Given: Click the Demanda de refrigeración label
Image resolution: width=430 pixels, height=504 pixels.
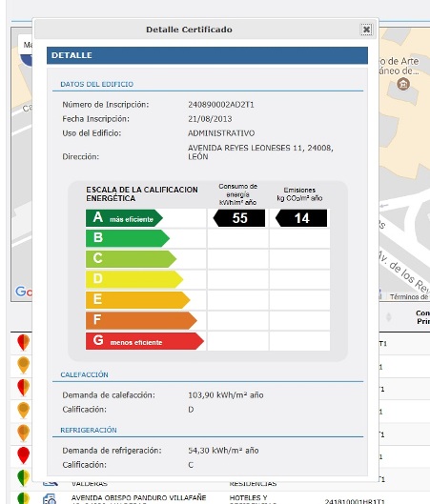Looking at the screenshot, I should coord(112,451).
